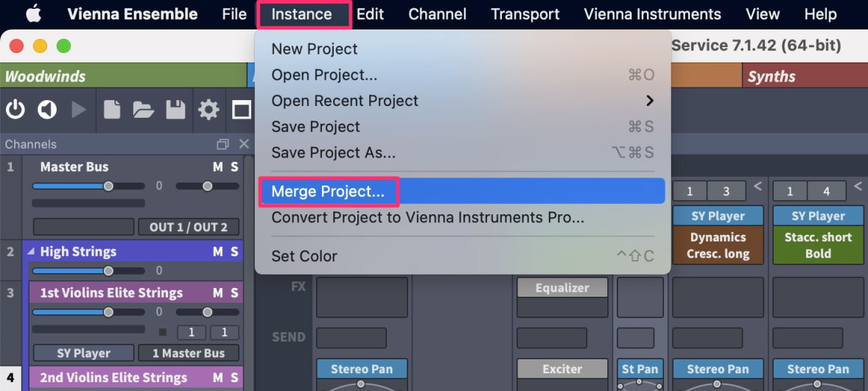Click the Master Bus volume fader handle
Screen dimensions: 868x391
(108, 186)
